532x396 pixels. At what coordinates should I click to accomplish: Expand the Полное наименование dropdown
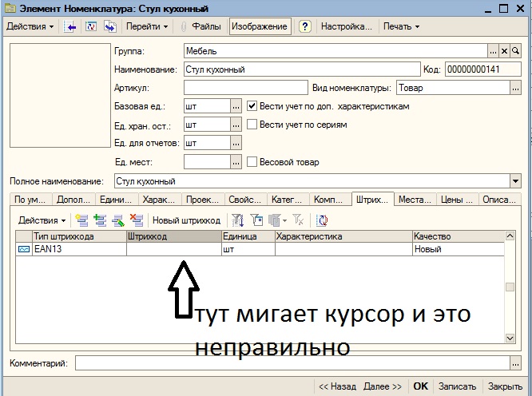(x=515, y=181)
